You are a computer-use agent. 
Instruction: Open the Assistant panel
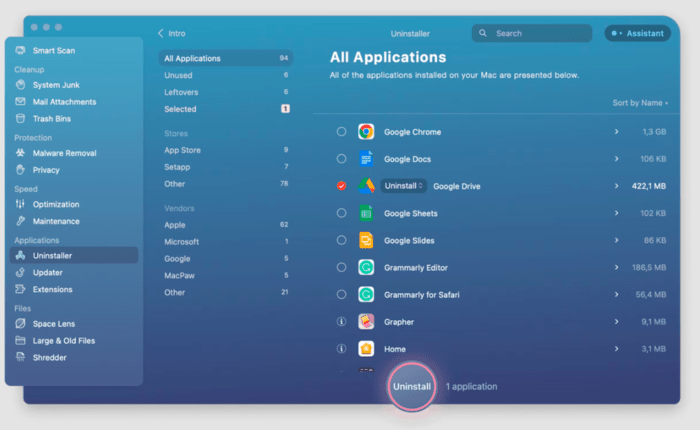[638, 33]
